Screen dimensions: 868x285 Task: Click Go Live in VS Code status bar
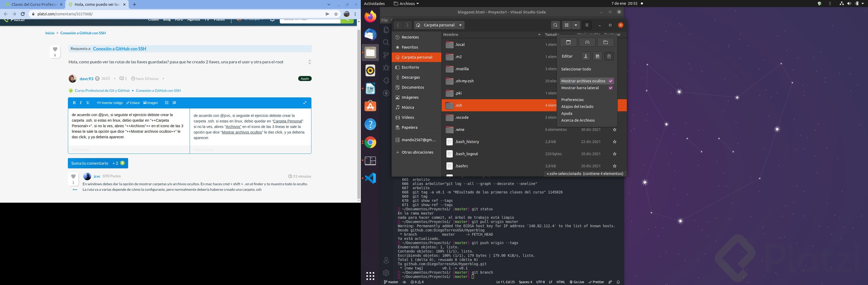click(x=577, y=282)
